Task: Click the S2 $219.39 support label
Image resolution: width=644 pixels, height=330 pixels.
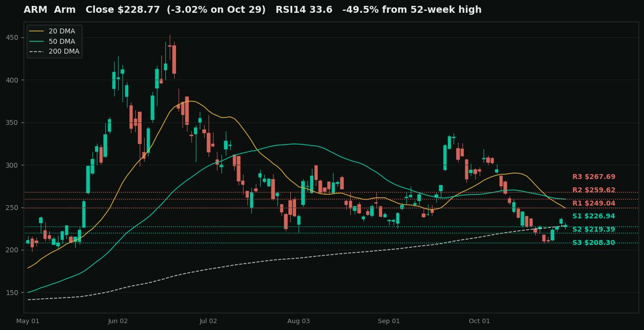Action: 594,230
